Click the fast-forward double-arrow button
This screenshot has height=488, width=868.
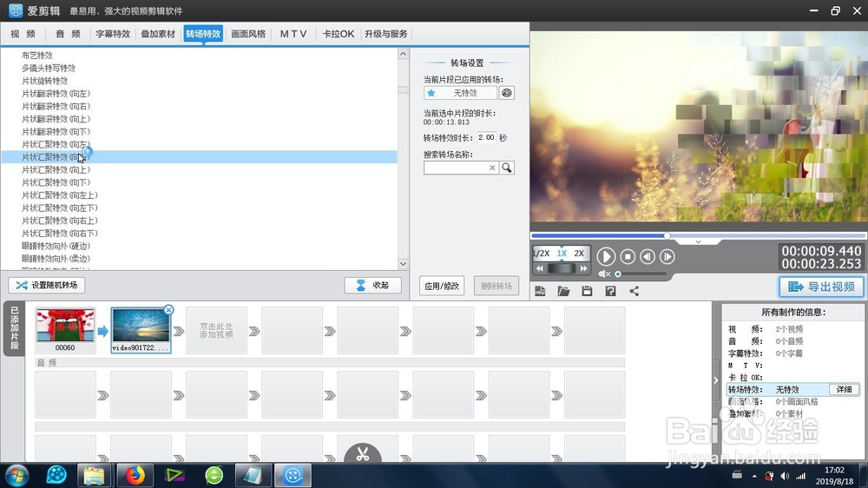coord(583,268)
